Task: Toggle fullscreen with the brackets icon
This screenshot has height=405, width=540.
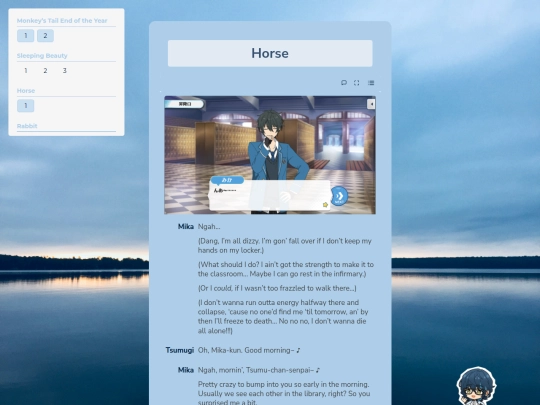Action: pos(357,83)
